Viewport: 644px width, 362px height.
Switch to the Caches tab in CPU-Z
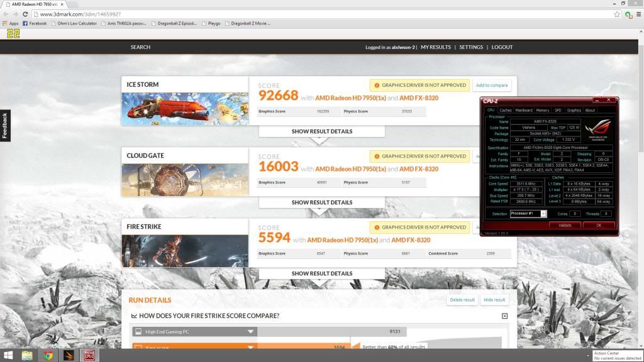[x=506, y=111]
